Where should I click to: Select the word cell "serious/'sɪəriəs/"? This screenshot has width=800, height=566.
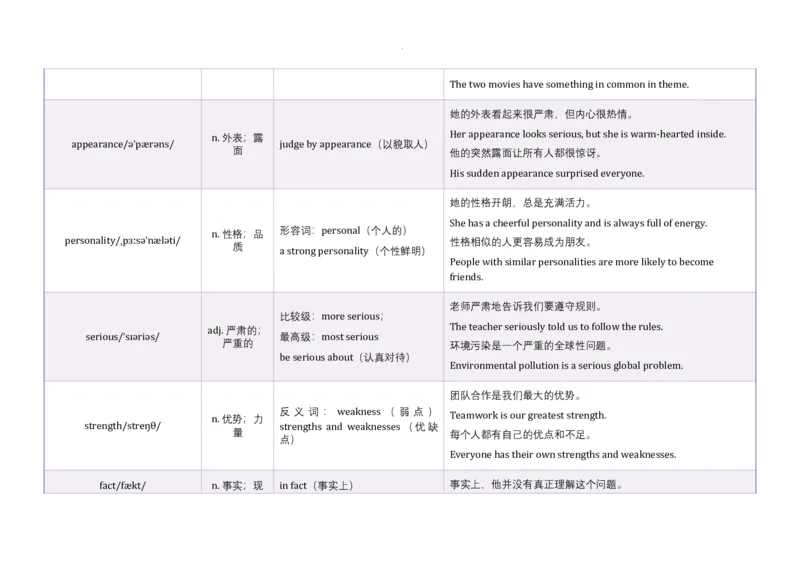coord(122,337)
